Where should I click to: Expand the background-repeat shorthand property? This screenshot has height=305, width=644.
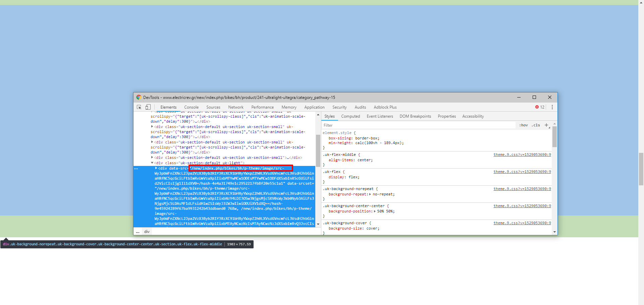click(370, 194)
